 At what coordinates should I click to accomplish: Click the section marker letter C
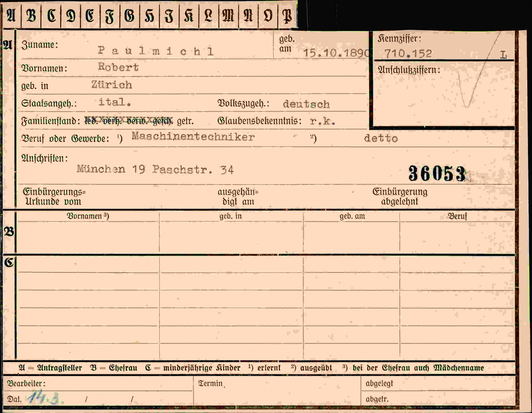[x=9, y=262]
